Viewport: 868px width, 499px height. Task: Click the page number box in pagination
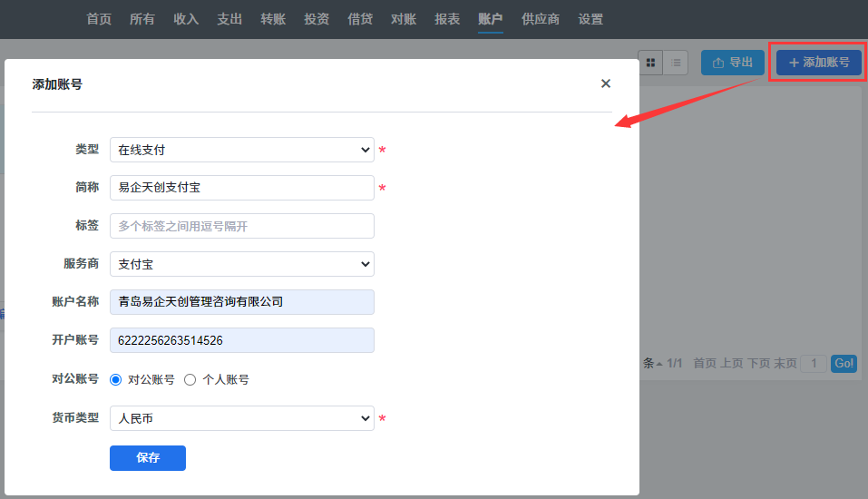click(813, 363)
